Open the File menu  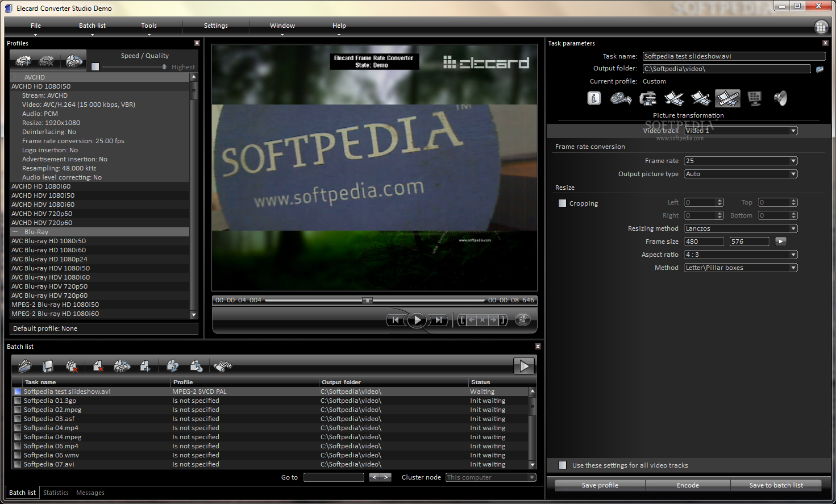point(35,26)
